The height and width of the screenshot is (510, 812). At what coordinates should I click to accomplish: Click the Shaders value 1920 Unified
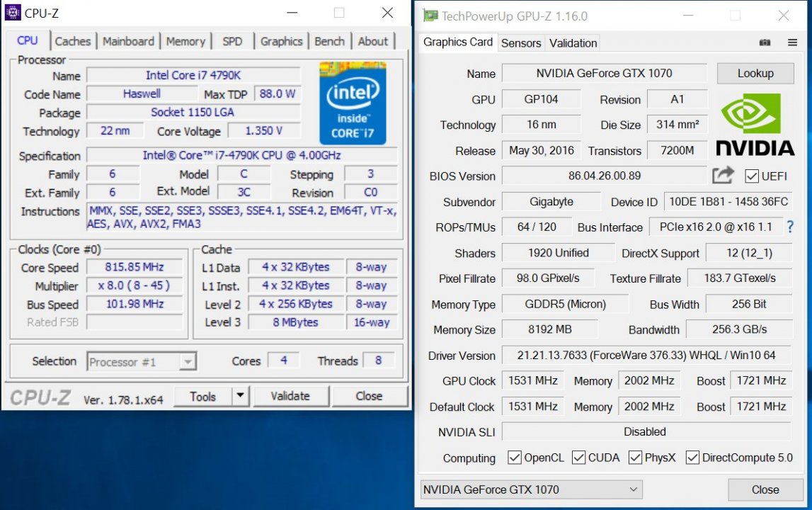tap(559, 252)
